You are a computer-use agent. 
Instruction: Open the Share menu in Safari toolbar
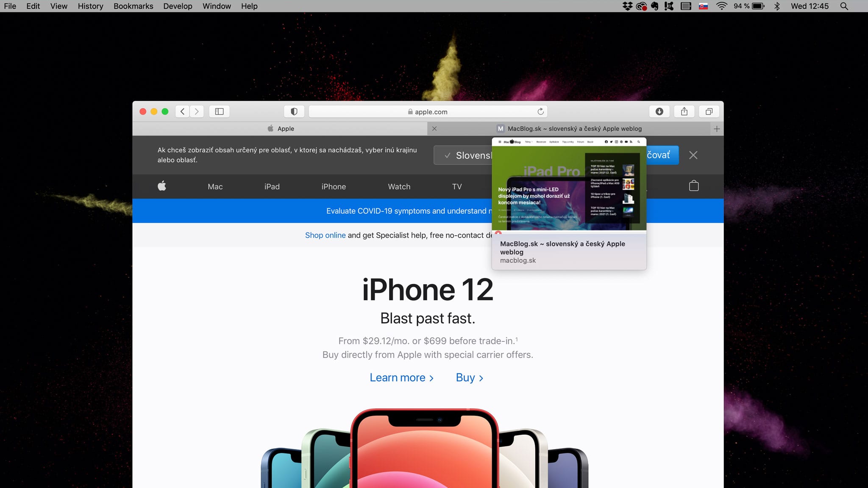click(x=684, y=111)
